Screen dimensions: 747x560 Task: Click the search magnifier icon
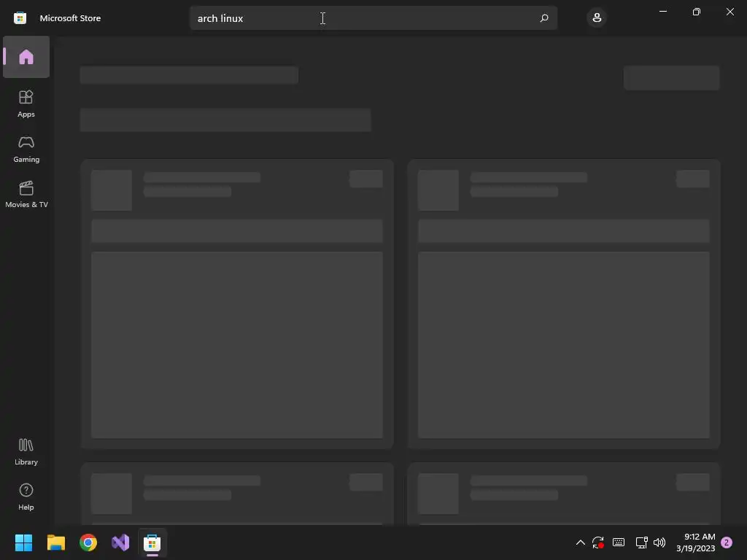(544, 18)
